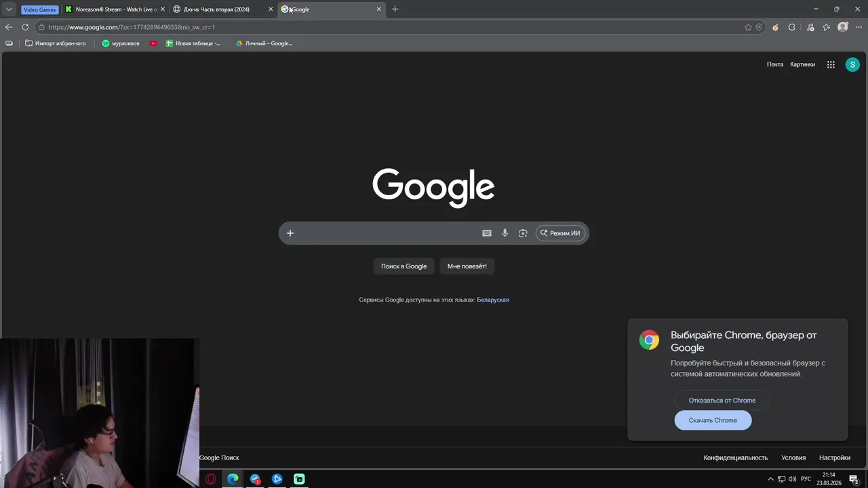Open Настройки footer menu
This screenshot has width=868, height=488.
(834, 457)
